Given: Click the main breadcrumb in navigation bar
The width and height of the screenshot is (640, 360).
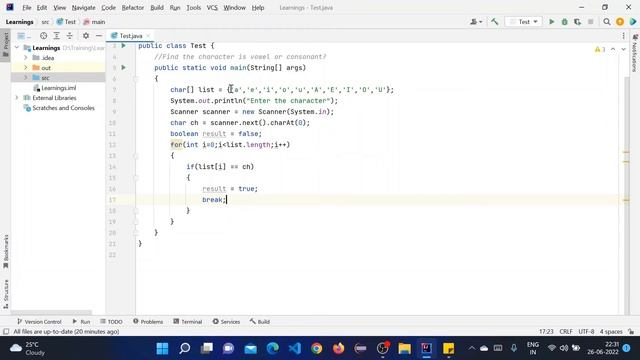Looking at the screenshot, I should [94, 22].
